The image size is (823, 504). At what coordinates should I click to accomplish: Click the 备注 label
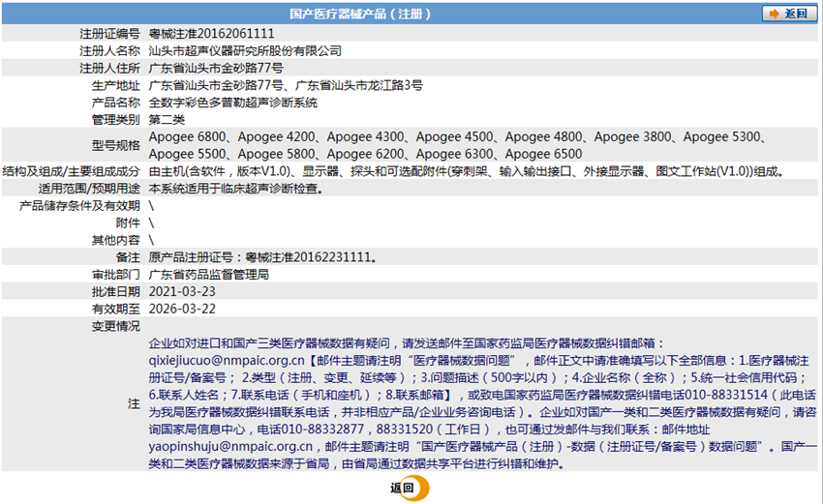coord(128,257)
